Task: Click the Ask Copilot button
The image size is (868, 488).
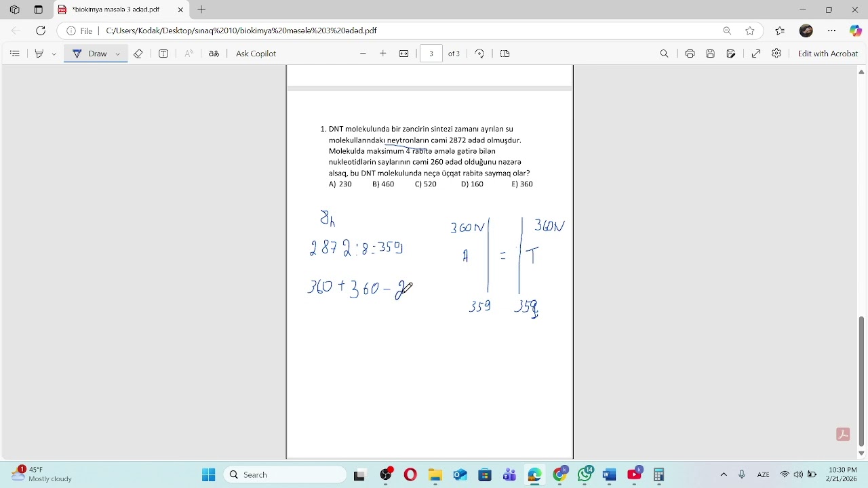Action: (256, 54)
